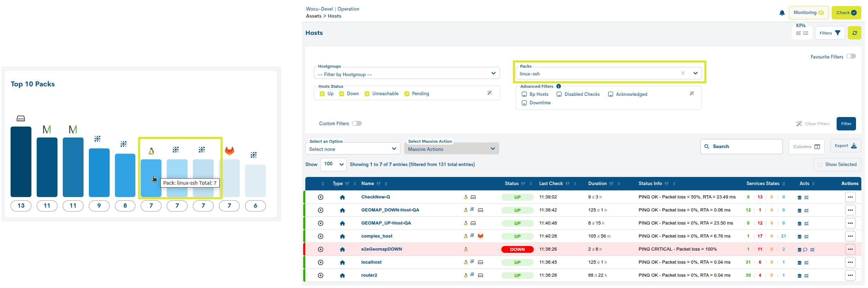Screen dimensions: 868x288
Task: Click the shortest bar with value 6
Action: pos(255,181)
